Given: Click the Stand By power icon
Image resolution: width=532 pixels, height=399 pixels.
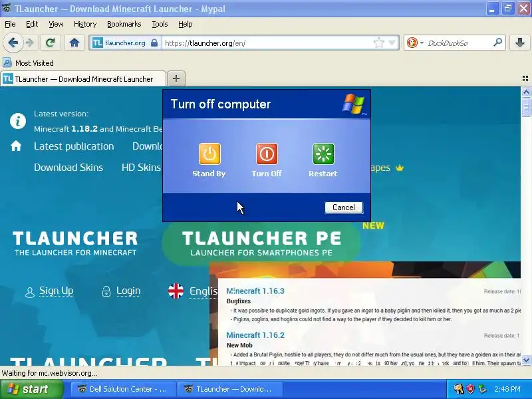Looking at the screenshot, I should 209,154.
